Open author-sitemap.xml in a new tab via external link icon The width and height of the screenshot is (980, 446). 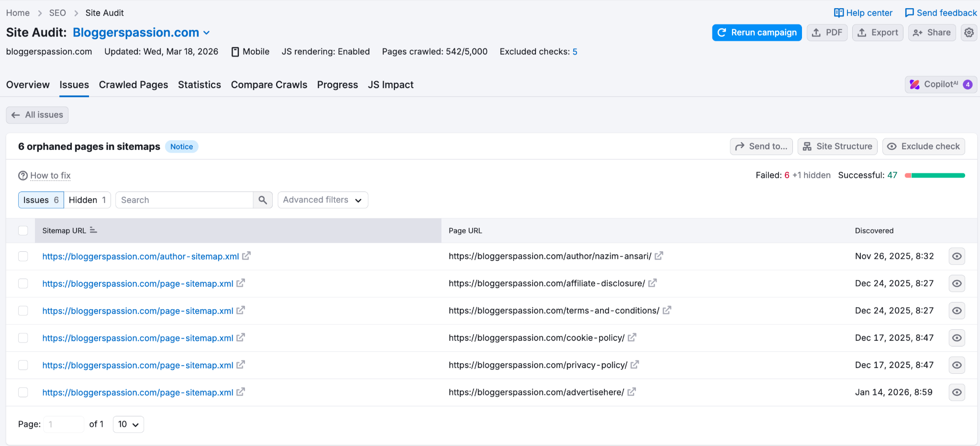point(245,256)
